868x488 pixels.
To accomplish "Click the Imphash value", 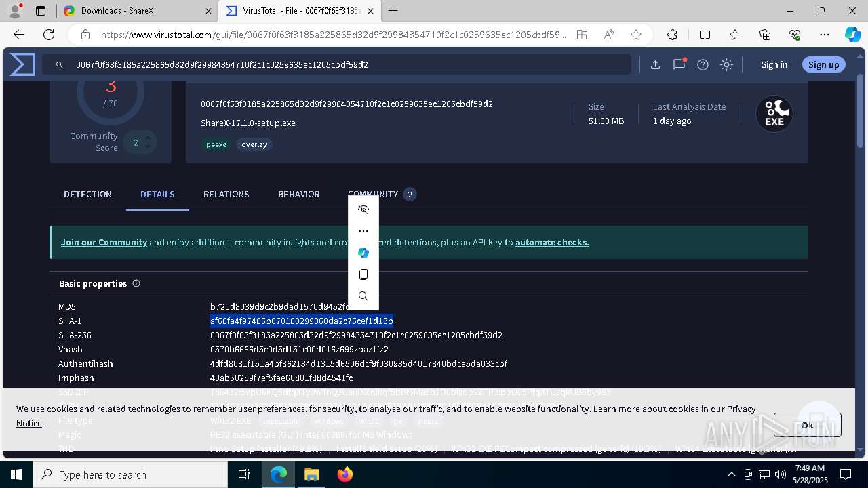I will (281, 378).
